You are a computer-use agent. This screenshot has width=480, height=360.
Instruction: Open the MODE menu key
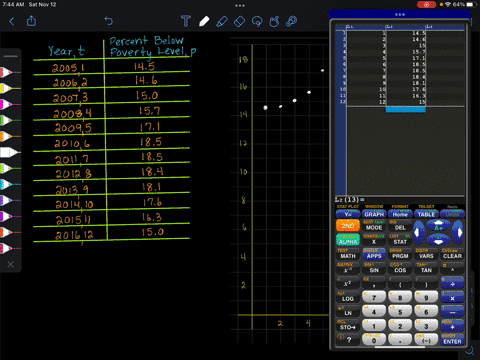pyautogui.click(x=374, y=227)
